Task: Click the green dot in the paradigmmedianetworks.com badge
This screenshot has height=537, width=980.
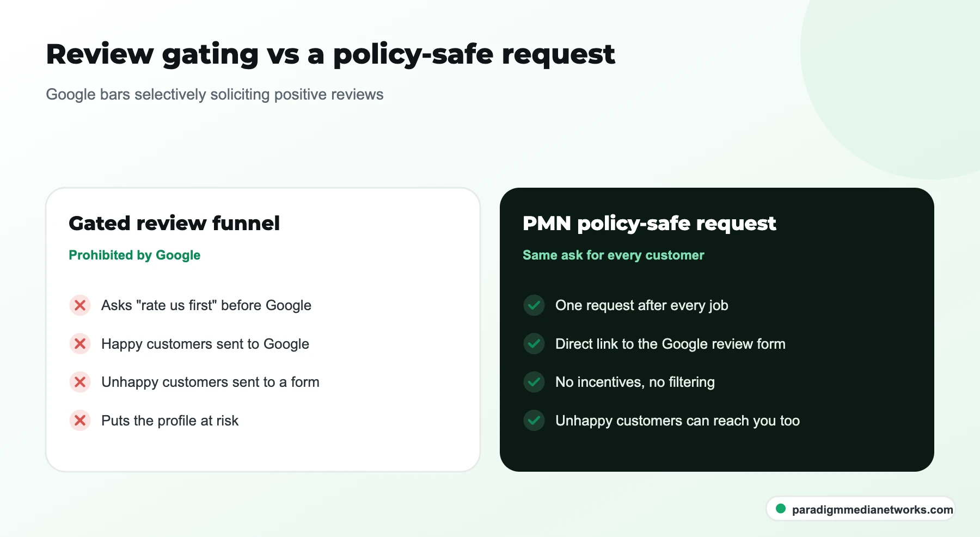Action: point(781,509)
